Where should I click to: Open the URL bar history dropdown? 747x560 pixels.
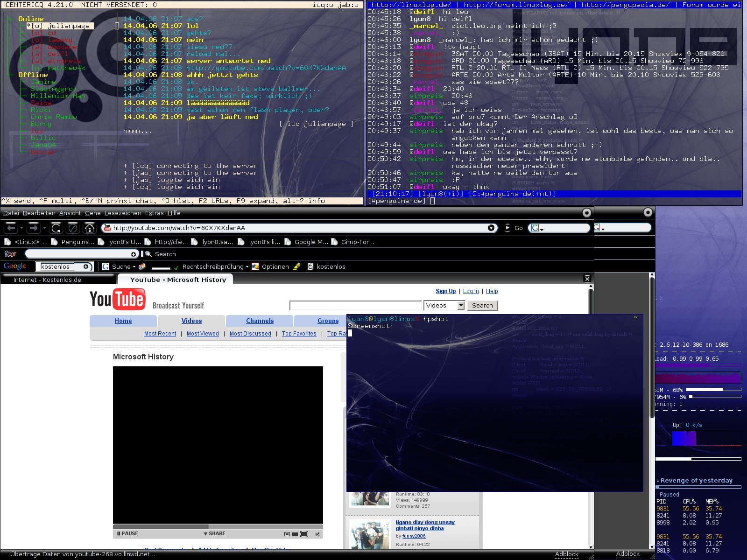click(x=491, y=228)
